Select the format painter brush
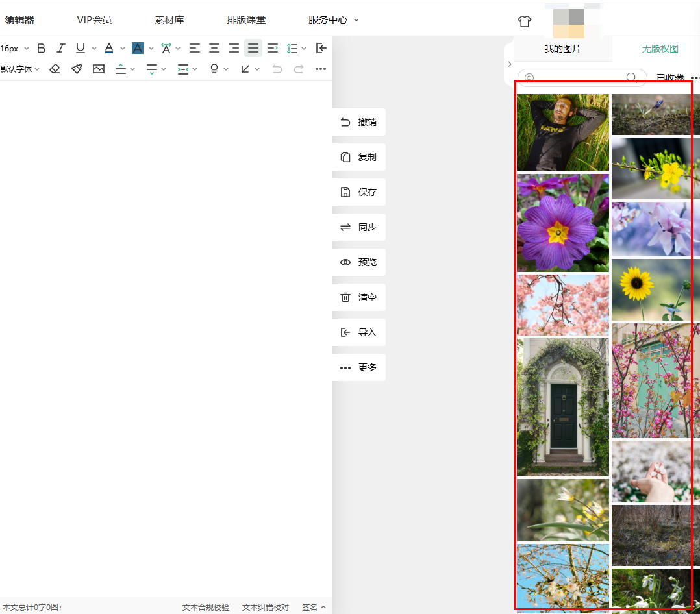Screen dimensions: 700x614 77,69
